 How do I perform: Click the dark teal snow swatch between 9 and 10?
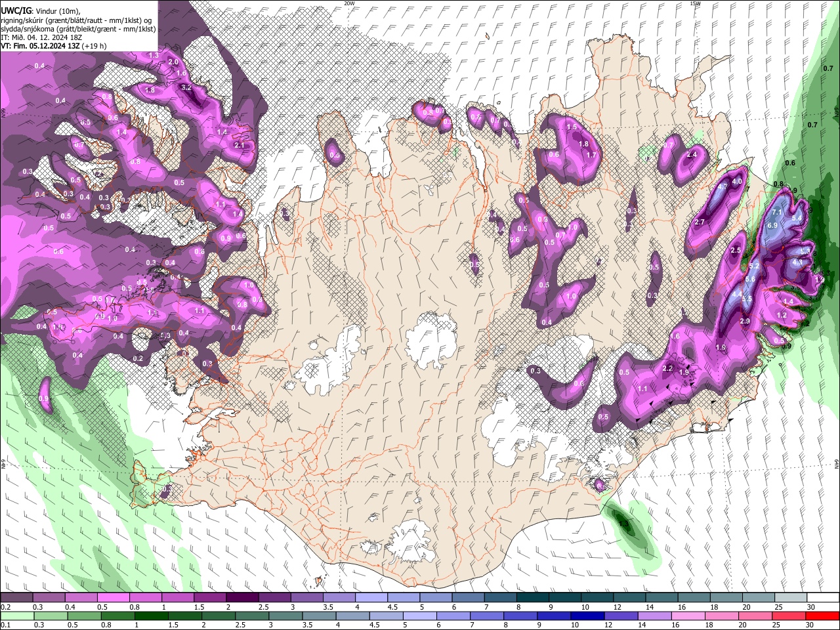click(x=565, y=598)
